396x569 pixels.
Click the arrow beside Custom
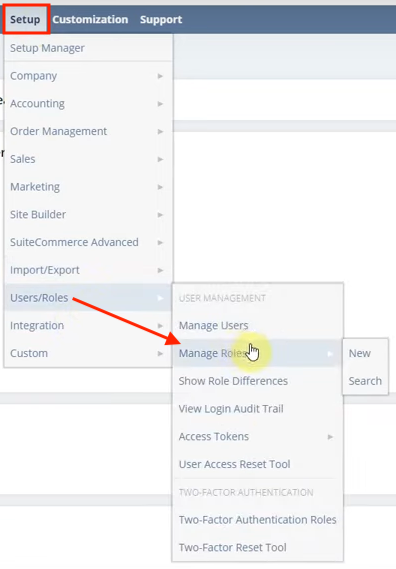coord(160,354)
